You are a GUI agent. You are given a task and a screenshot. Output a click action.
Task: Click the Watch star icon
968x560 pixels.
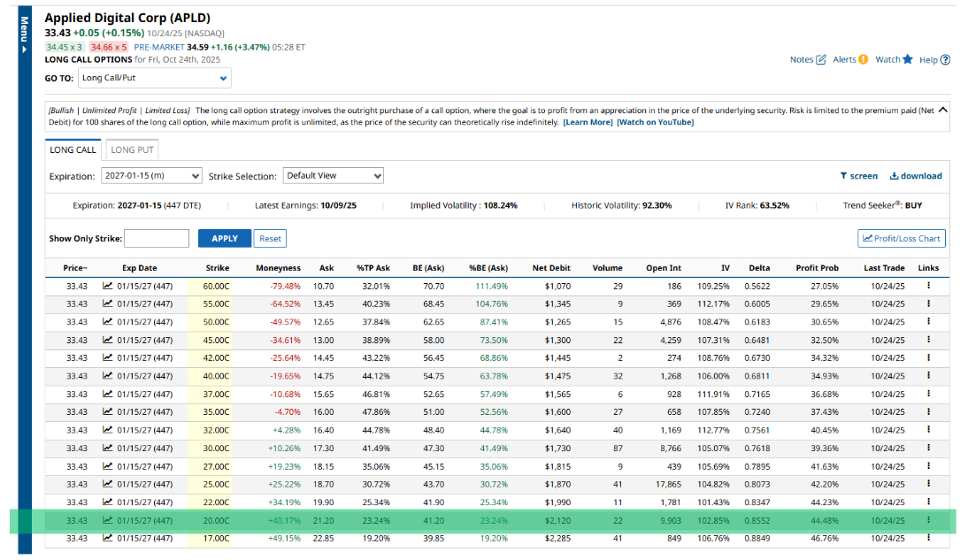(907, 59)
